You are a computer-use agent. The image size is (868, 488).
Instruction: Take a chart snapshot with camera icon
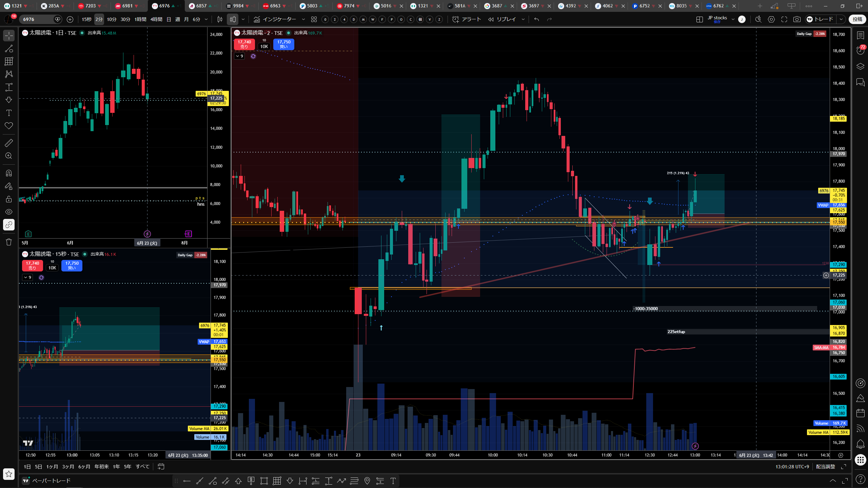point(797,19)
